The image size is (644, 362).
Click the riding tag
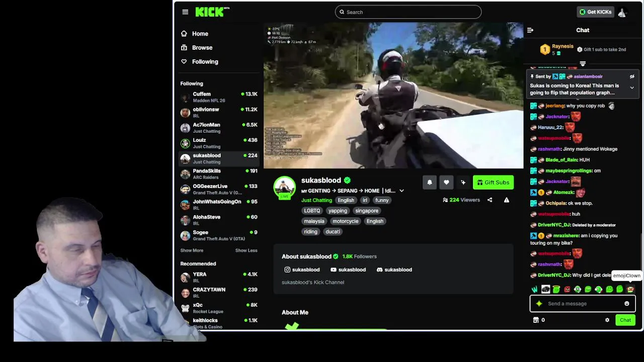pyautogui.click(x=310, y=232)
